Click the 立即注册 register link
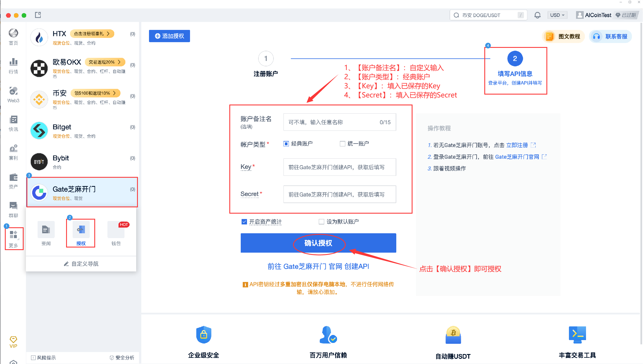643x364 pixels. click(517, 145)
